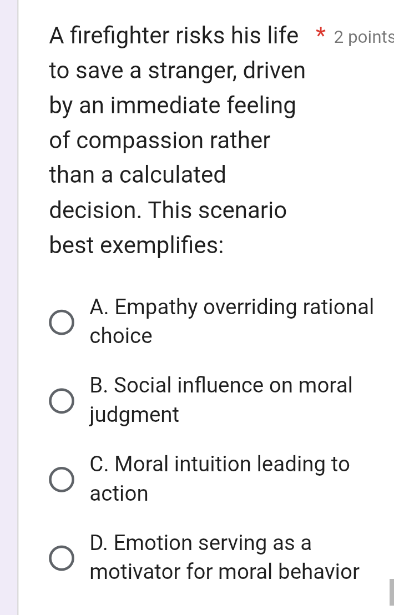394x615 pixels.
Task: Select the radio circle for option A
Action: (x=62, y=323)
